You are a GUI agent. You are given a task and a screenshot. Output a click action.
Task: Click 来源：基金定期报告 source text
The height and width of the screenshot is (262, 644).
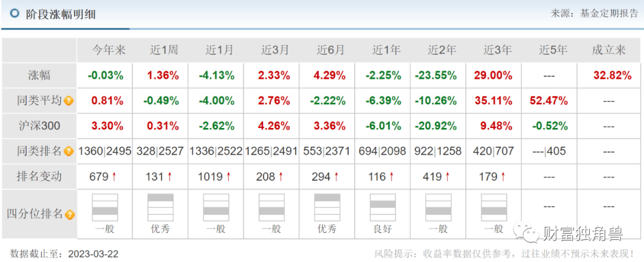(594, 14)
